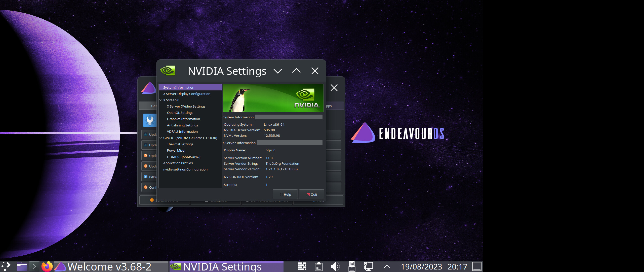Launch Firefox from the taskbar

pos(47,266)
